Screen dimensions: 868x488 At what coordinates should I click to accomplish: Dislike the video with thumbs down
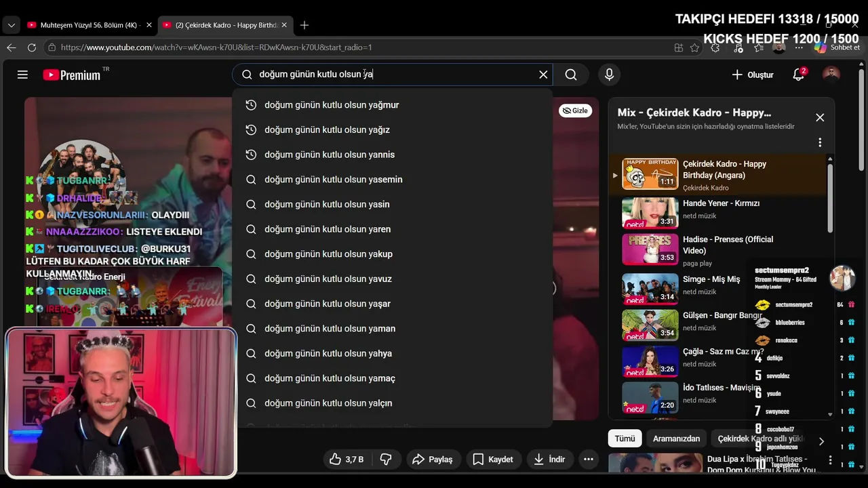click(386, 460)
